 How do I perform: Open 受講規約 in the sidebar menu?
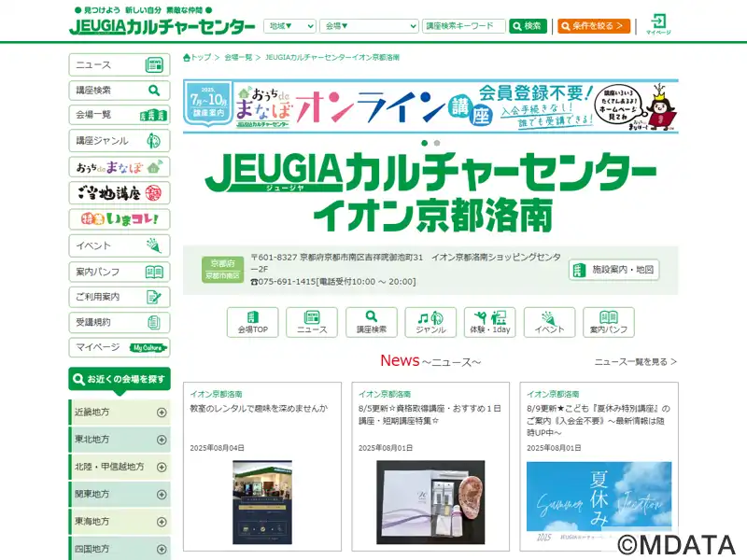pos(120,322)
